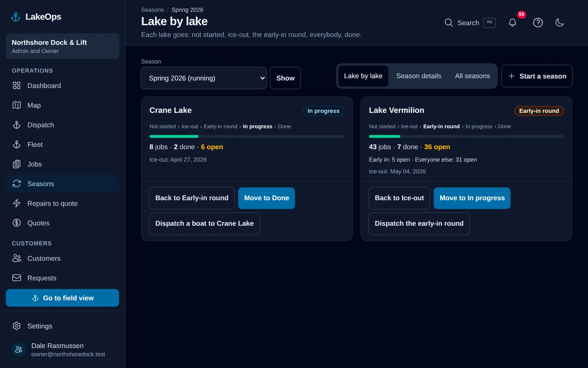This screenshot has height=368, width=588.
Task: Switch to Season details tab
Action: point(419,76)
